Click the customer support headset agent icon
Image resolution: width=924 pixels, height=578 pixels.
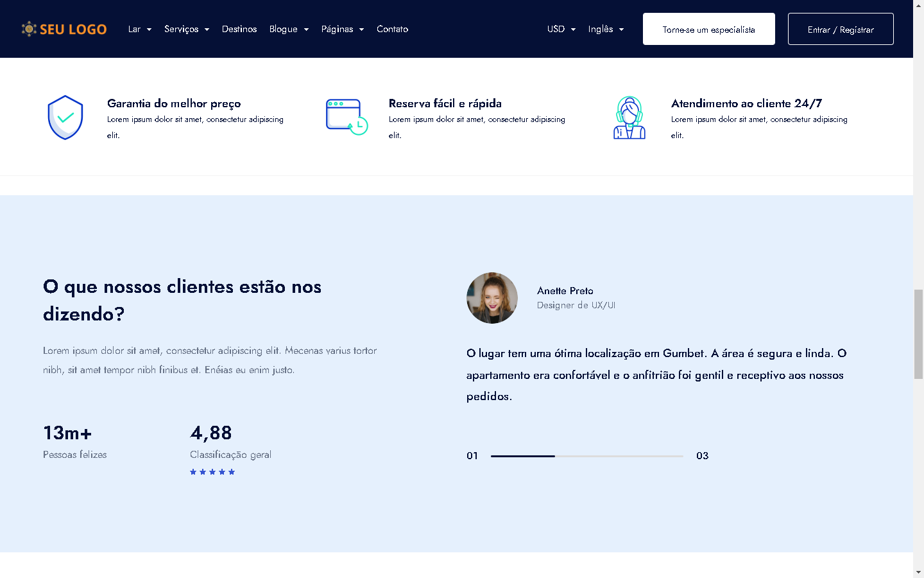pyautogui.click(x=629, y=118)
